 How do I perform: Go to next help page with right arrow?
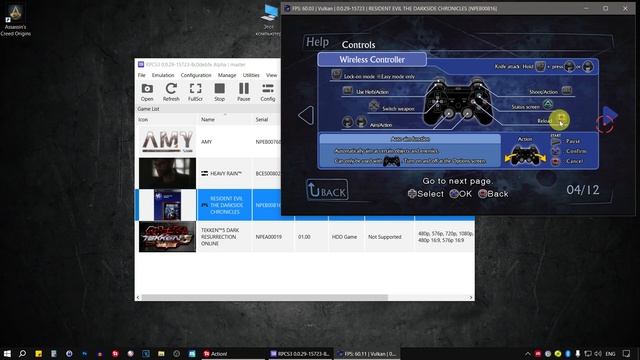click(x=609, y=115)
